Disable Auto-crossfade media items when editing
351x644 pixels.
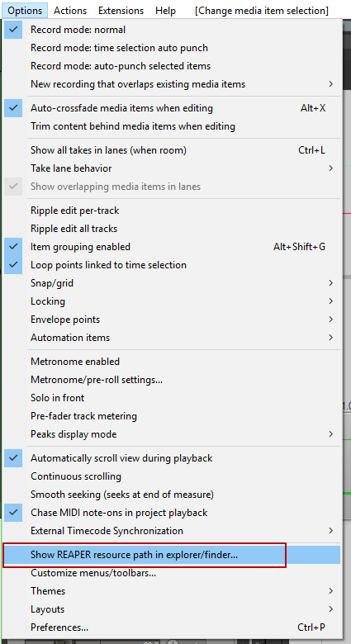pos(172,108)
